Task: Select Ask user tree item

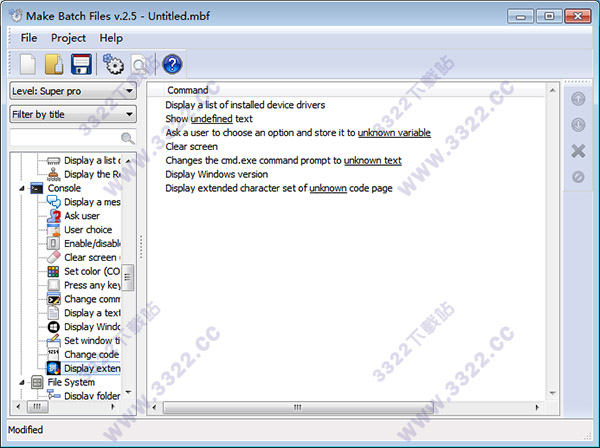Action: [82, 216]
